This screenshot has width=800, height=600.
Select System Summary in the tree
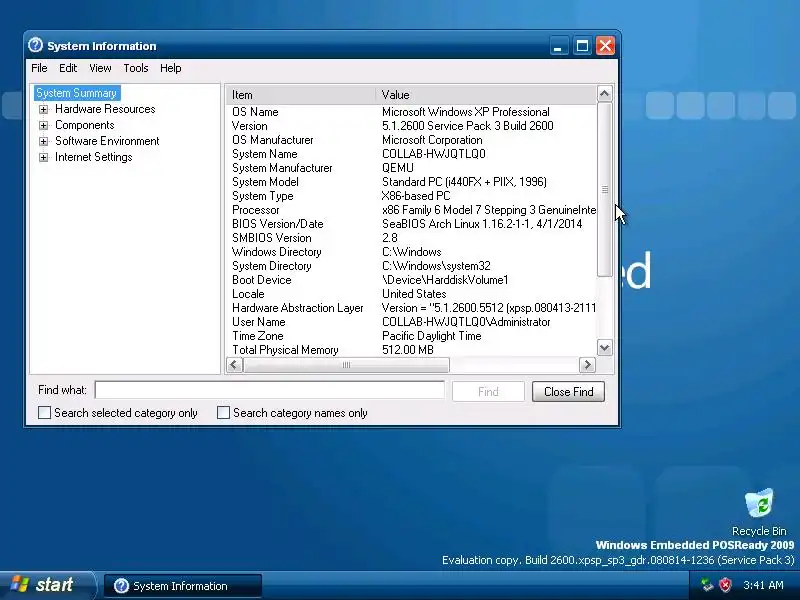[x=77, y=93]
